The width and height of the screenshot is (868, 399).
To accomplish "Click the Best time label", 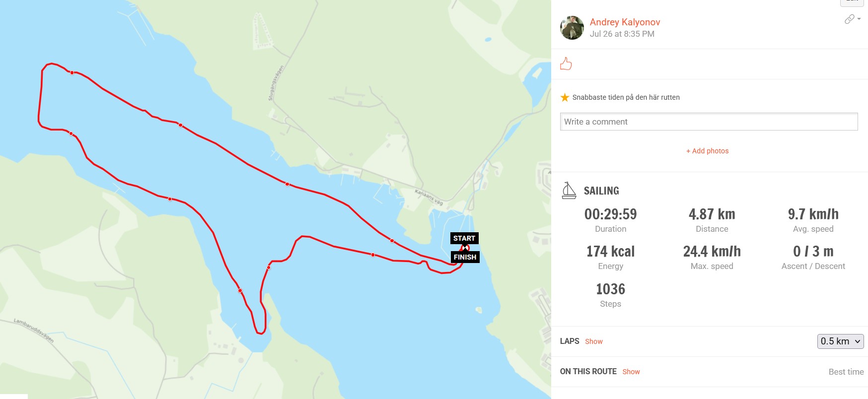I will click(846, 372).
